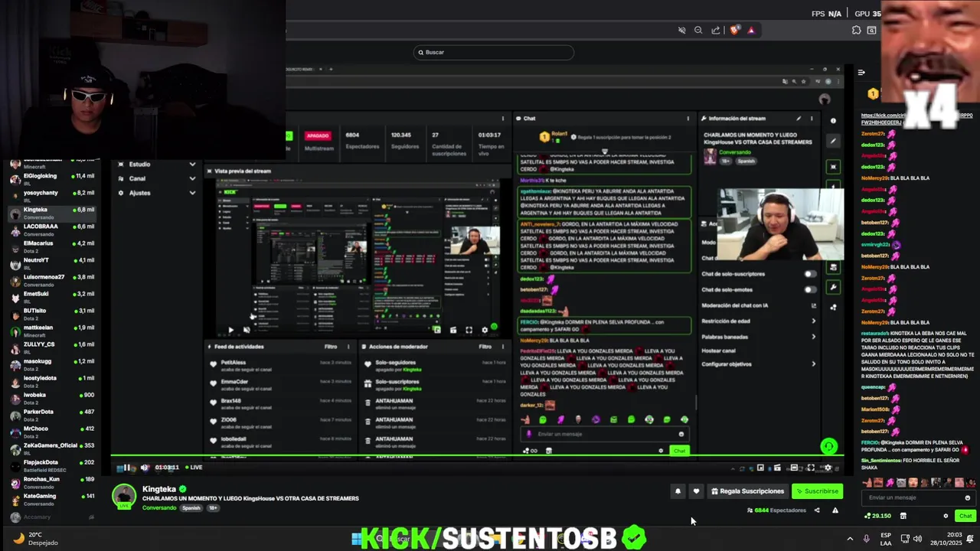Click the wrench tool icon in dashboard sidebar
This screenshot has width=980, height=551.
pos(833,287)
